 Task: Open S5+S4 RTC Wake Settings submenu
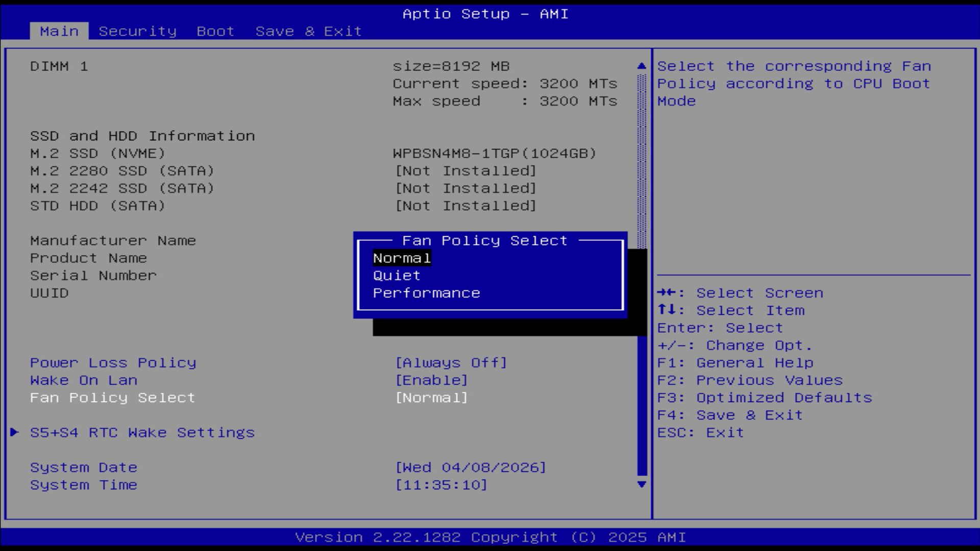(x=142, y=433)
